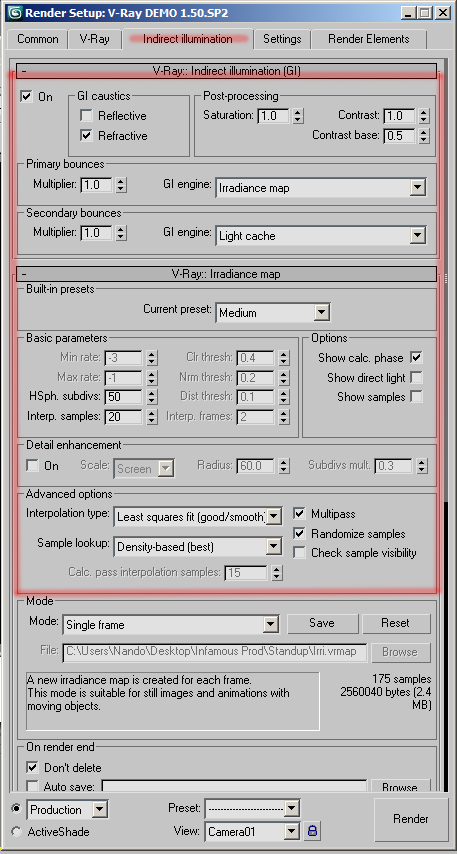Click the HSph. subdivs spinner

(x=152, y=396)
